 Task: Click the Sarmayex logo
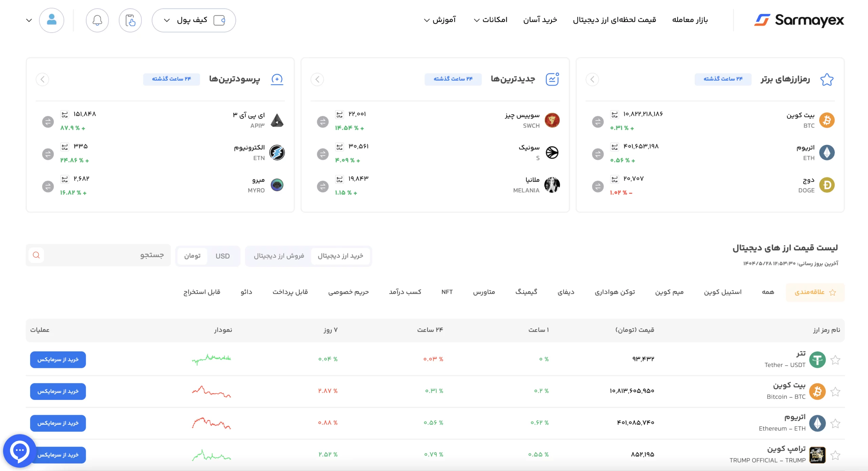tap(799, 20)
